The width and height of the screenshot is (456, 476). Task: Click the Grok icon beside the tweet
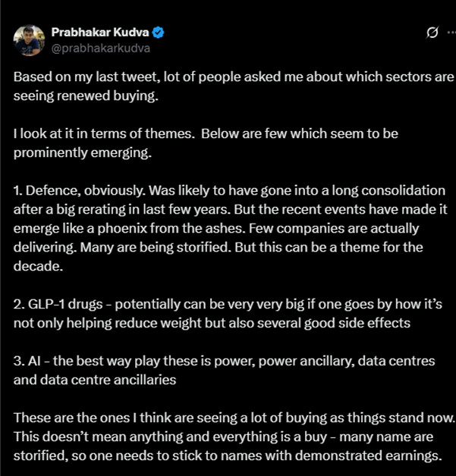coord(432,33)
